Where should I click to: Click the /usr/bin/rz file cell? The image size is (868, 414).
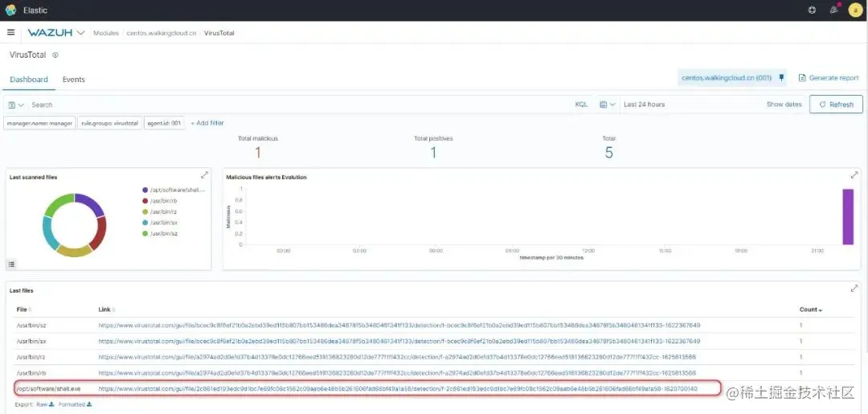[30, 357]
